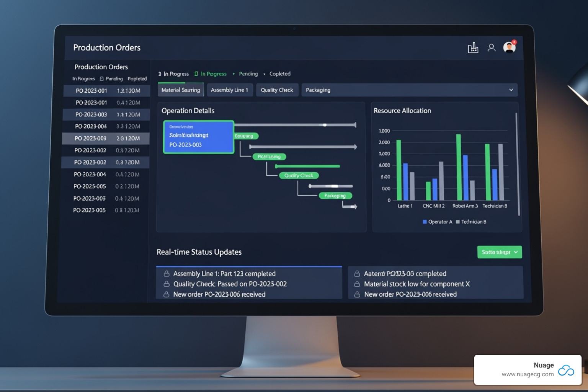Select PO-2023-003 in the orders sidebar

click(x=106, y=138)
